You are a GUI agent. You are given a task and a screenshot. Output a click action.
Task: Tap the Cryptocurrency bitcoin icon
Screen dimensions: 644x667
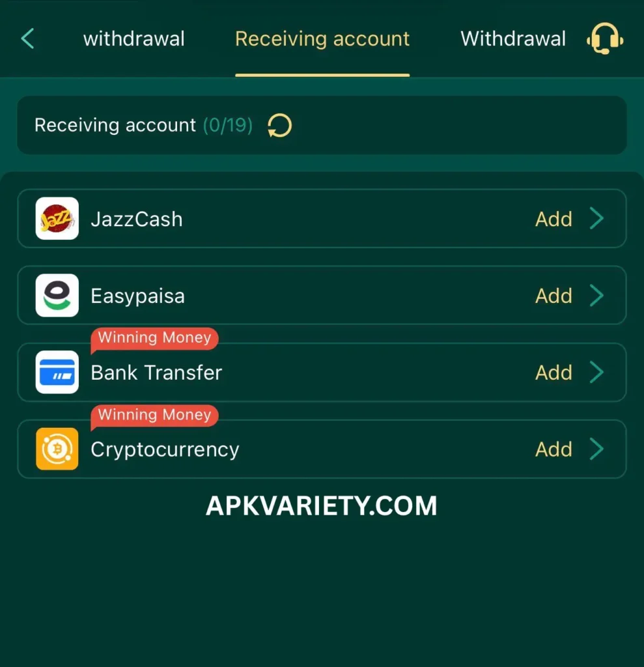click(57, 449)
